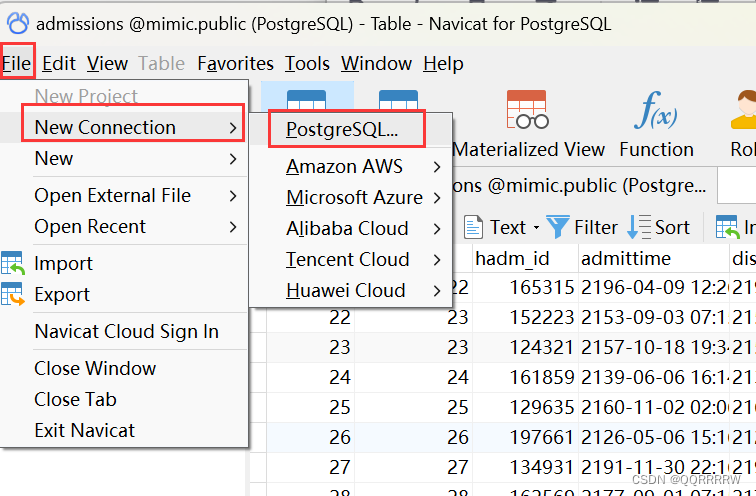Click admittime cell 2139-06-06
Screen dimensions: 756x496
point(653,377)
